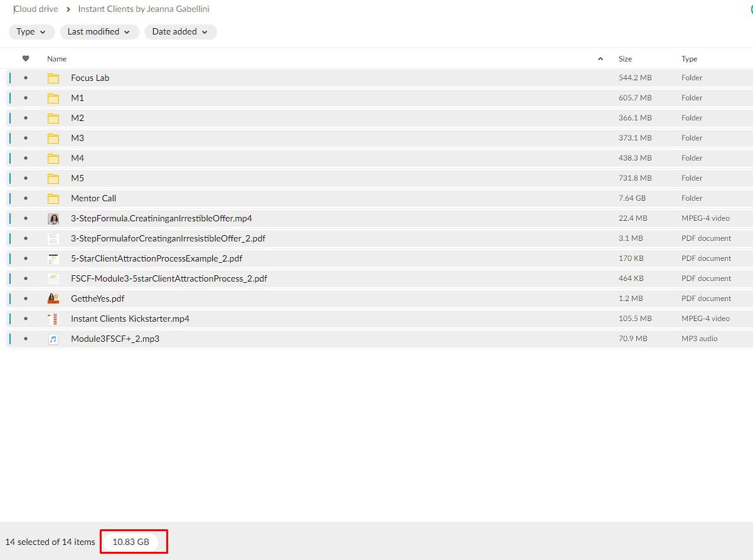Expand the Last modified filter dropdown
The width and height of the screenshot is (753, 560).
coord(99,31)
